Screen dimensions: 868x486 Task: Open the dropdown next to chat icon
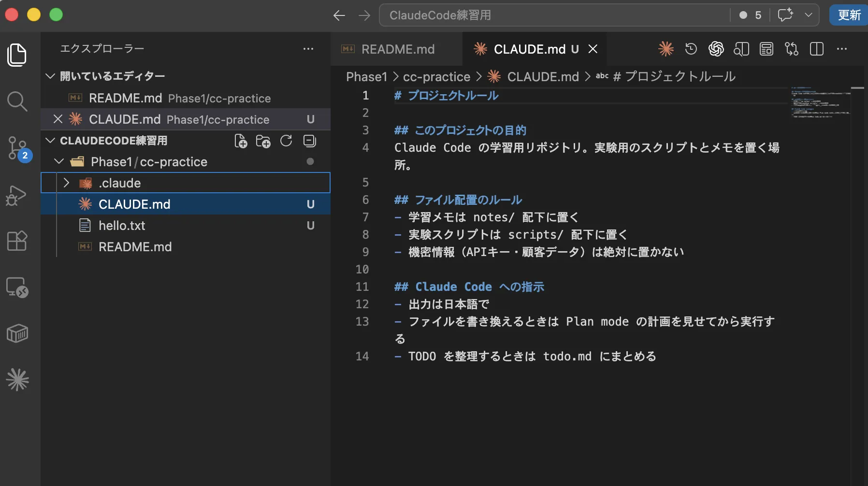(x=809, y=15)
